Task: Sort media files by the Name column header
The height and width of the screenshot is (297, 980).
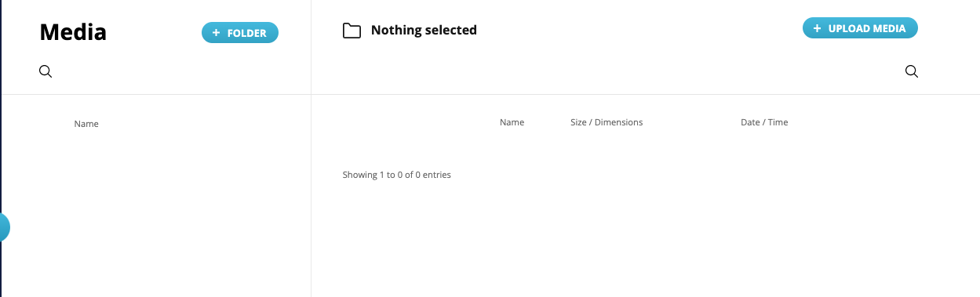Action: (x=512, y=122)
